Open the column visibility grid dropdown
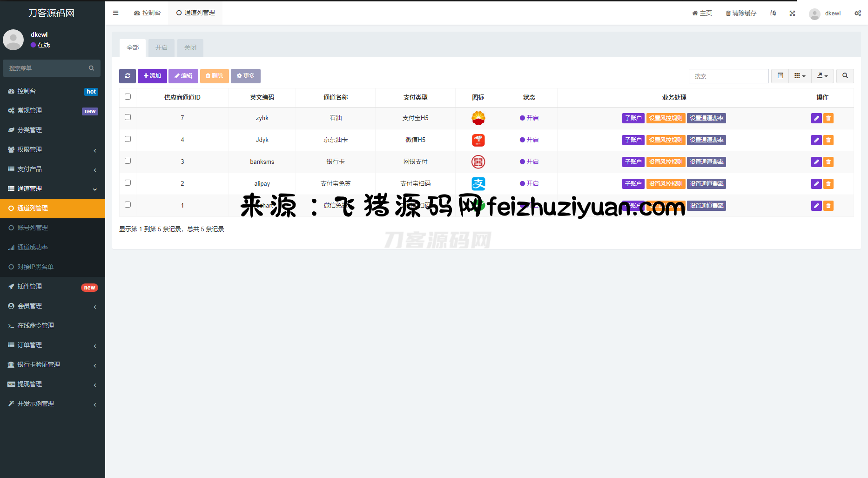Image resolution: width=868 pixels, height=478 pixels. 800,76
